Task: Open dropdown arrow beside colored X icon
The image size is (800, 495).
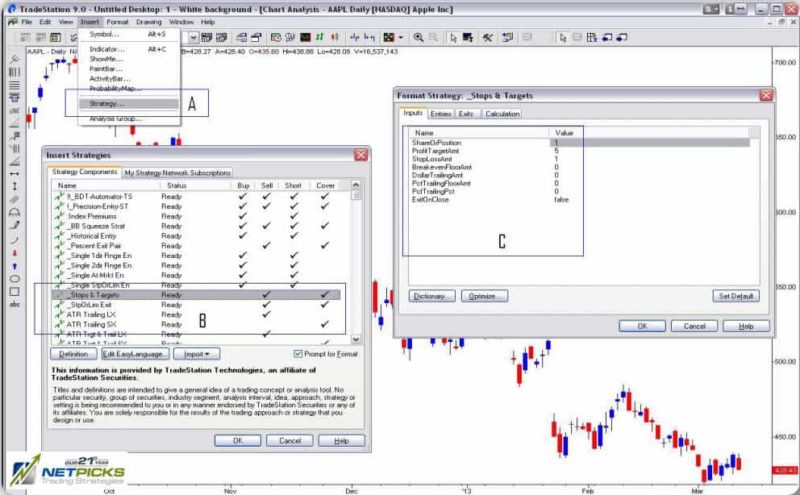Action: pyautogui.click(x=401, y=37)
